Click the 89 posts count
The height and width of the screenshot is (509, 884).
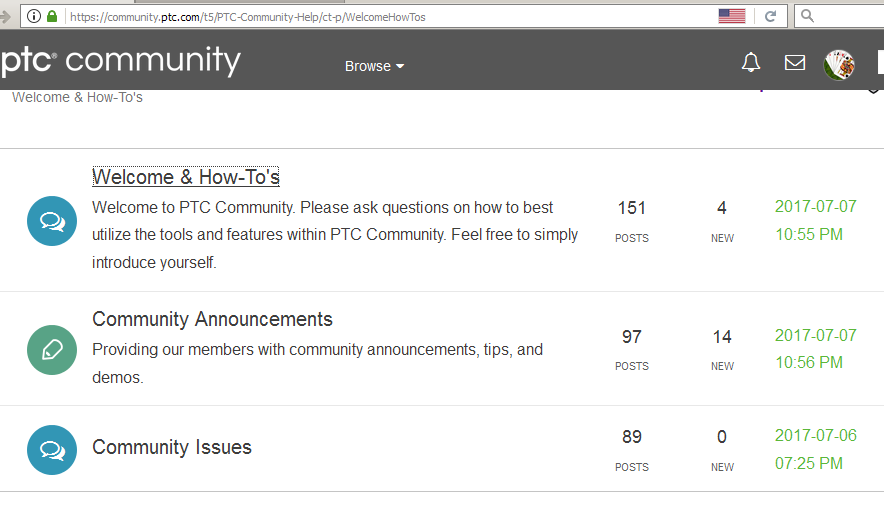631,437
